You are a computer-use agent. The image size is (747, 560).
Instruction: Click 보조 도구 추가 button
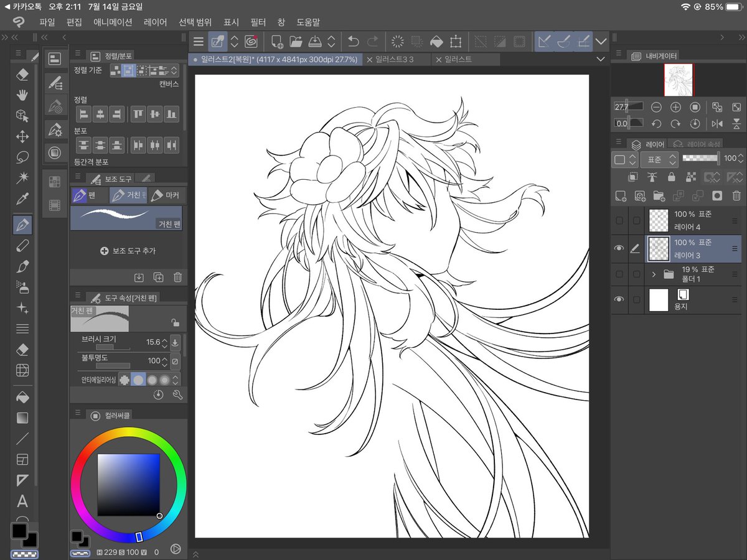[x=128, y=251]
